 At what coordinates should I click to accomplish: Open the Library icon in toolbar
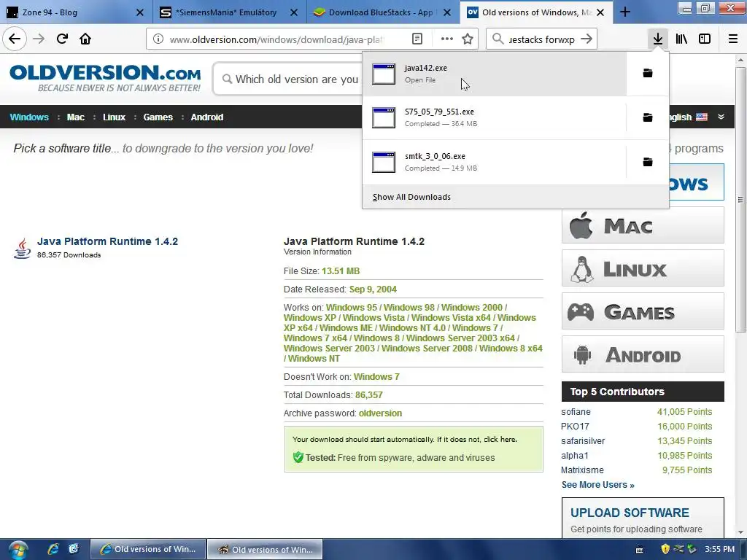(681, 39)
